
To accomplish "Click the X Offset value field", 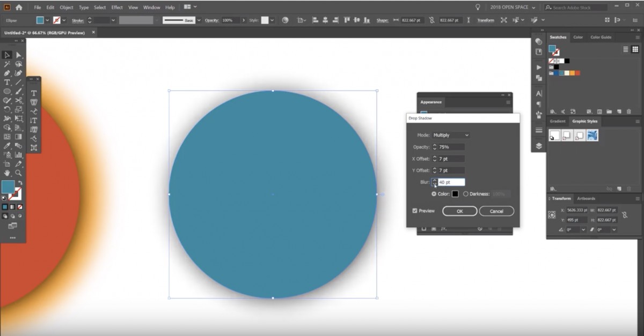I will [451, 159].
